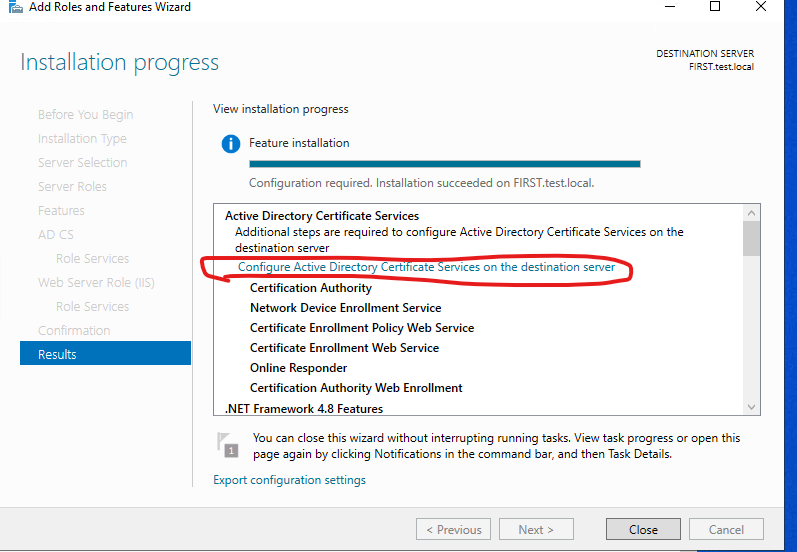Select Server Roles step

72,187
